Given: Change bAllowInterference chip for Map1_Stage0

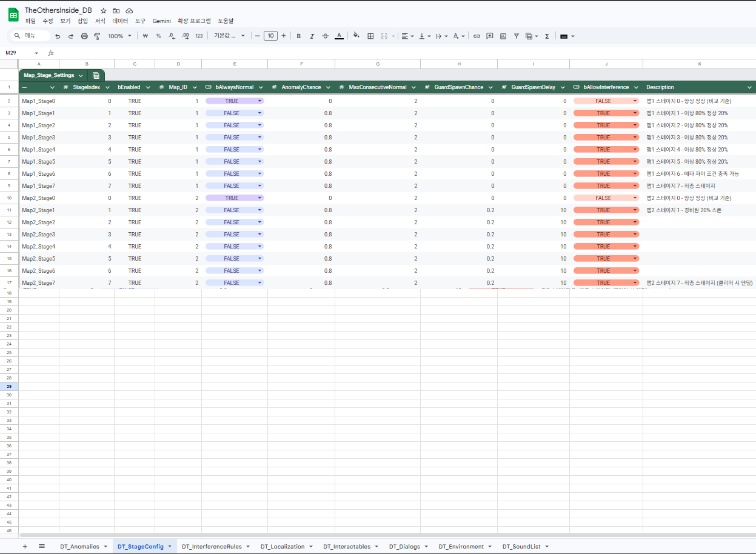Looking at the screenshot, I should 606,101.
